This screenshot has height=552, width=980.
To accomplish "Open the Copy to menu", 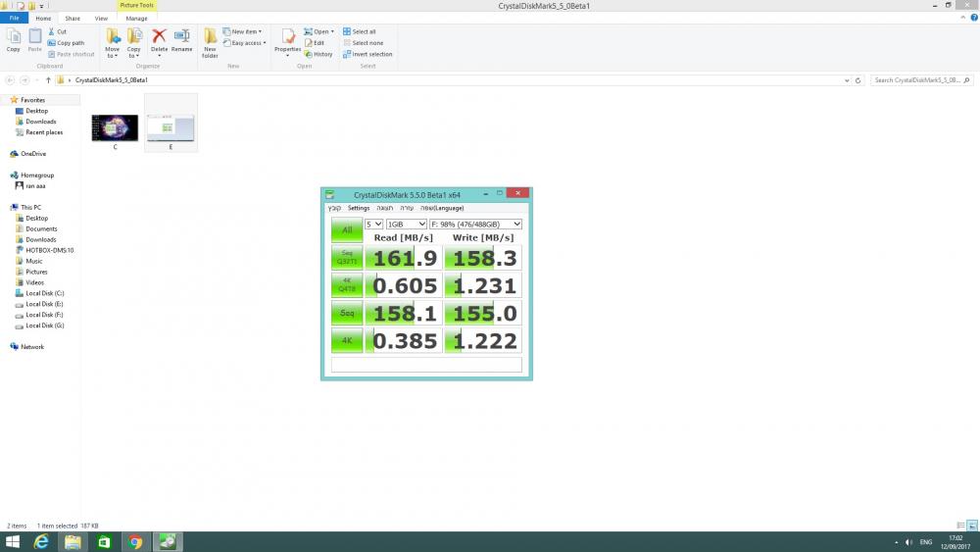I will [133, 43].
